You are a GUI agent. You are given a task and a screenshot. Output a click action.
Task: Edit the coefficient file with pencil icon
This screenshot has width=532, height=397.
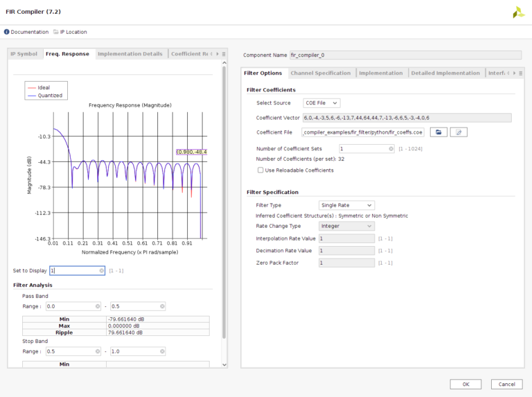[x=459, y=132]
